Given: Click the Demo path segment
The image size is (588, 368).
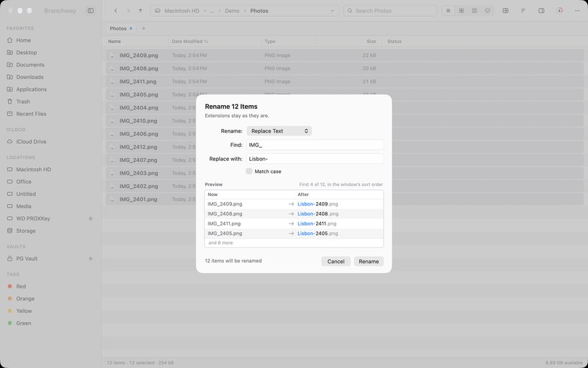Looking at the screenshot, I should pyautogui.click(x=232, y=11).
